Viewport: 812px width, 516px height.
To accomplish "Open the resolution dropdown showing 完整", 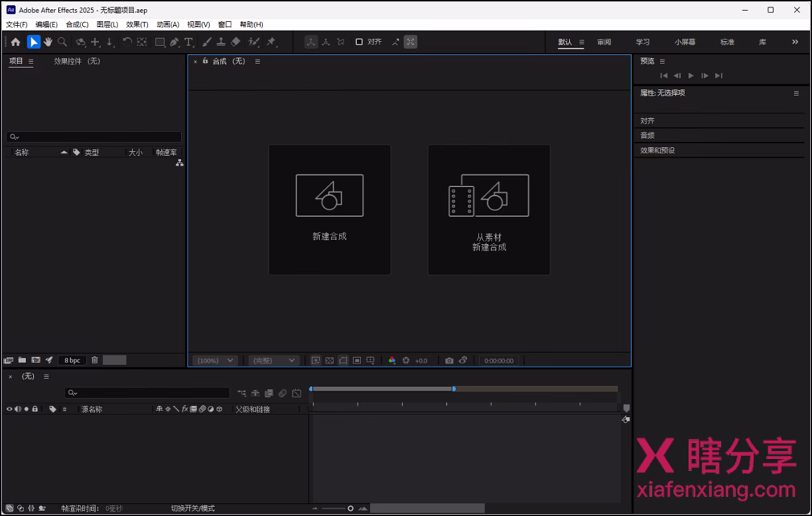I will (x=273, y=360).
